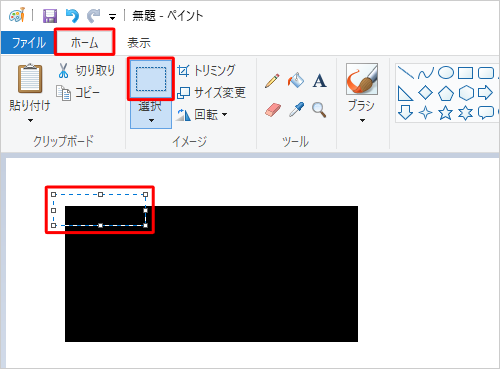Click the left-middle selection handle on canvas

pyautogui.click(x=54, y=210)
